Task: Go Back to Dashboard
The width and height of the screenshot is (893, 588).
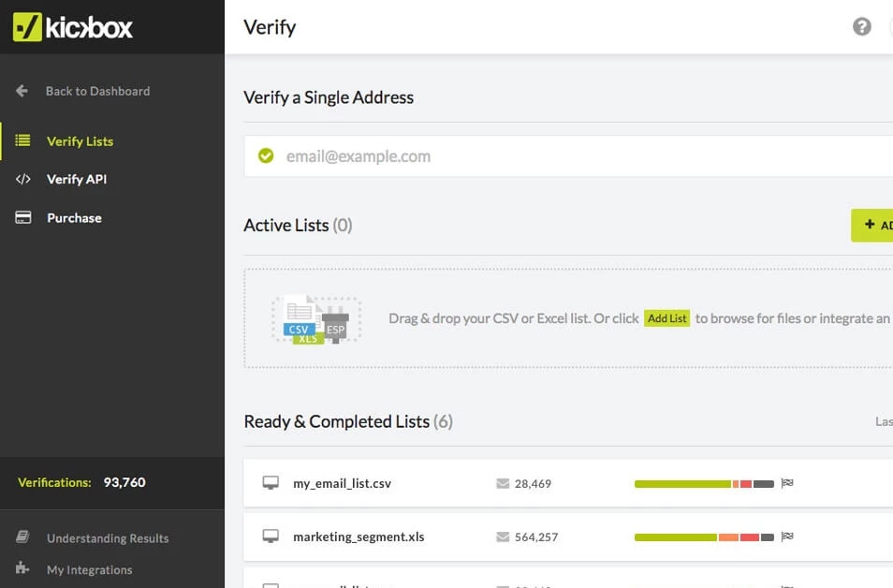Action: click(x=97, y=91)
